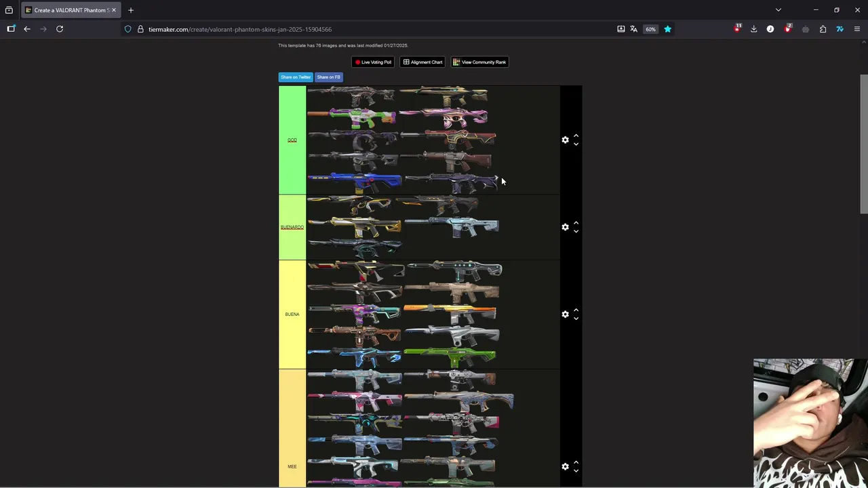
Task: Select the BUENA tier label
Action: pyautogui.click(x=292, y=314)
